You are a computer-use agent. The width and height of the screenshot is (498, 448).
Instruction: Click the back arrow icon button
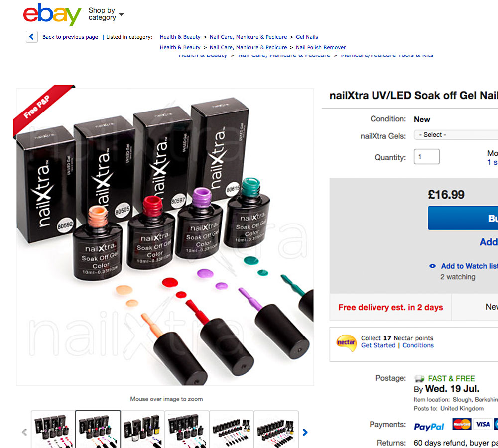point(32,37)
